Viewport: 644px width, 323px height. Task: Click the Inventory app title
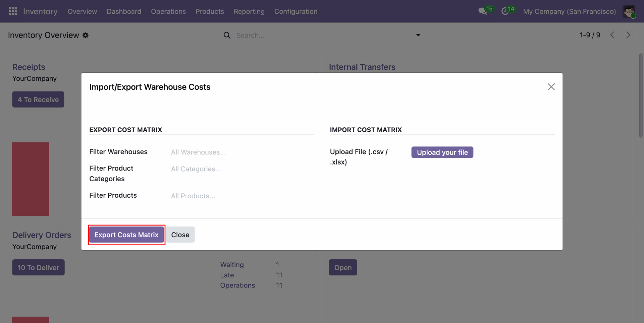(40, 11)
